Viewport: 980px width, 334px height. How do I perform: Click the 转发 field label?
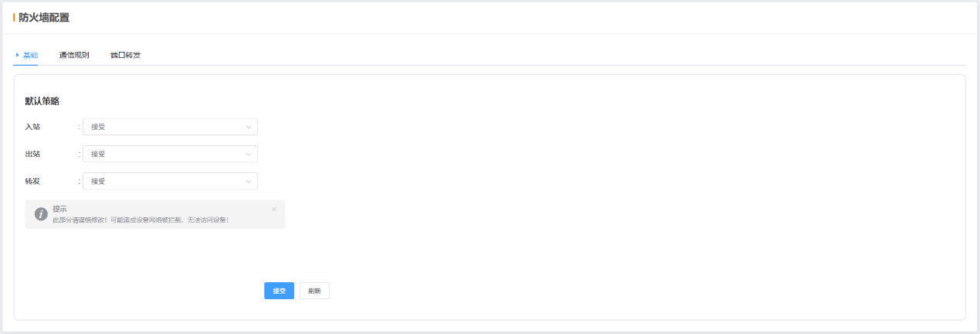click(x=32, y=181)
